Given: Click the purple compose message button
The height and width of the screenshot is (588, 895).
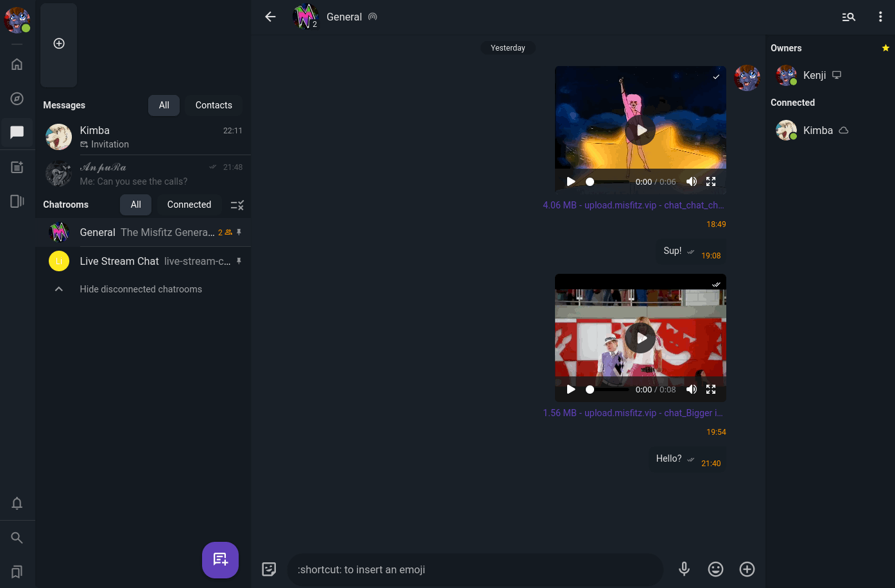Looking at the screenshot, I should coord(220,560).
